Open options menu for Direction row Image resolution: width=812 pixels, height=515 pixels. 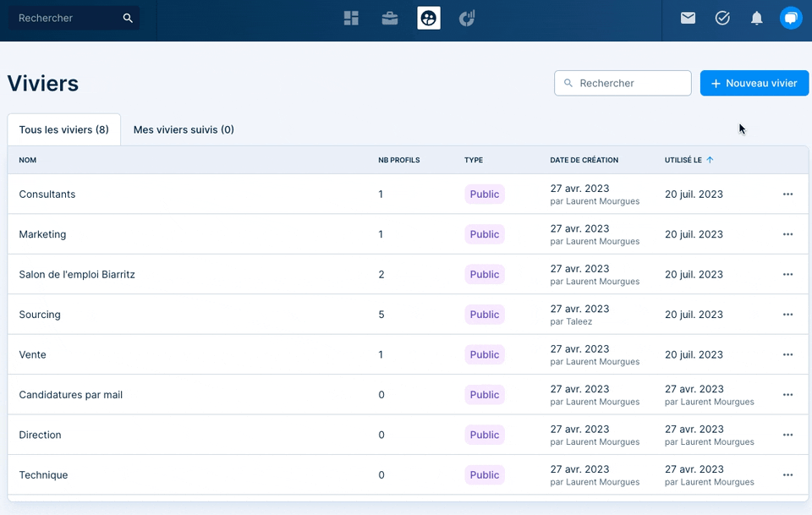pos(787,435)
